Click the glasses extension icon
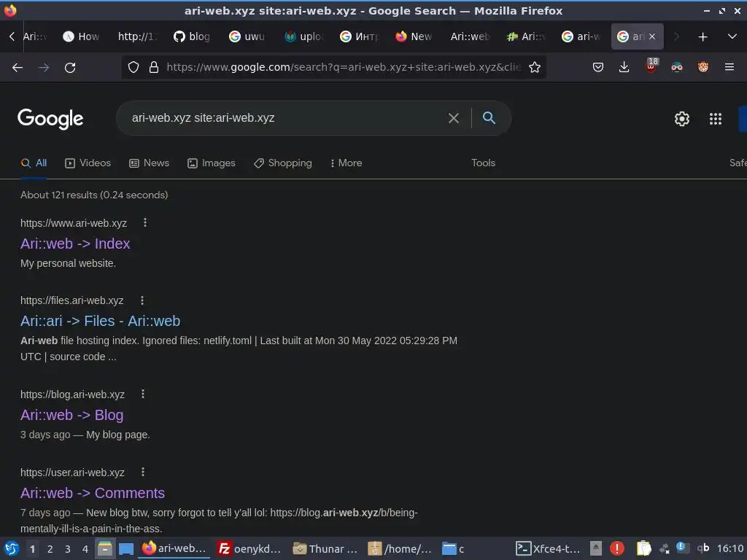Screen dimensions: 747x560 [x=676, y=68]
